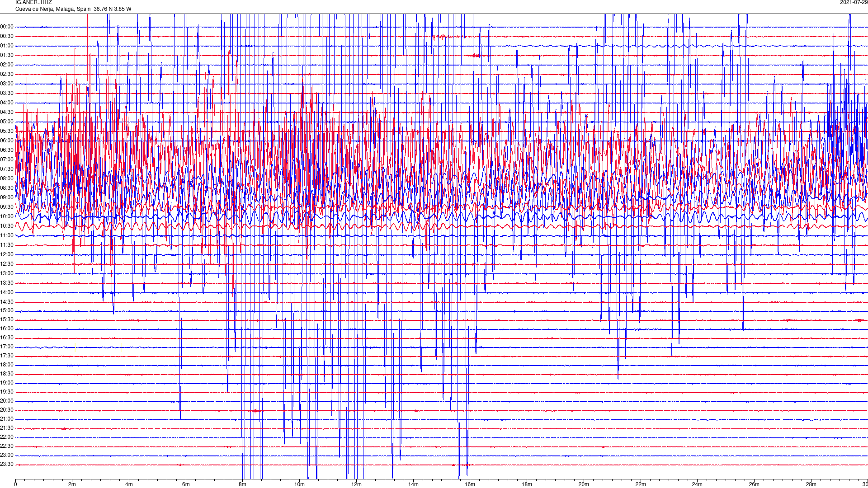Select the 19:00 trace time label
868x488 pixels.
point(7,383)
